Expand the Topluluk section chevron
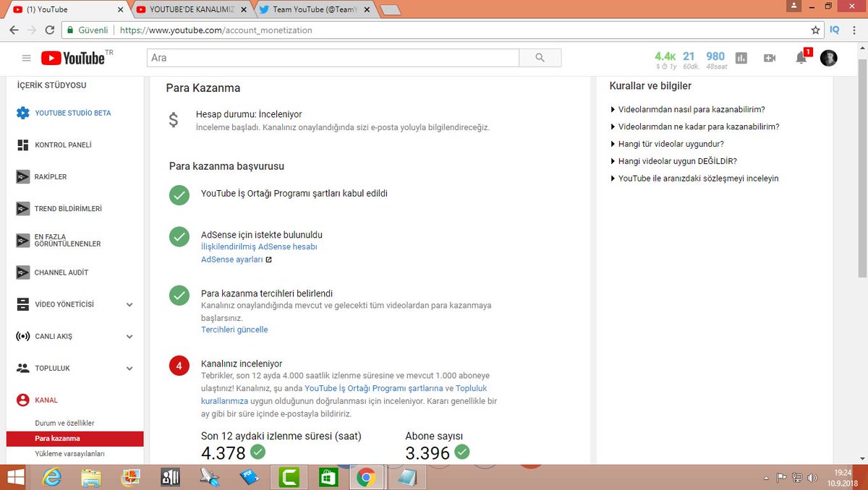This screenshot has width=868, height=490. [x=129, y=369]
